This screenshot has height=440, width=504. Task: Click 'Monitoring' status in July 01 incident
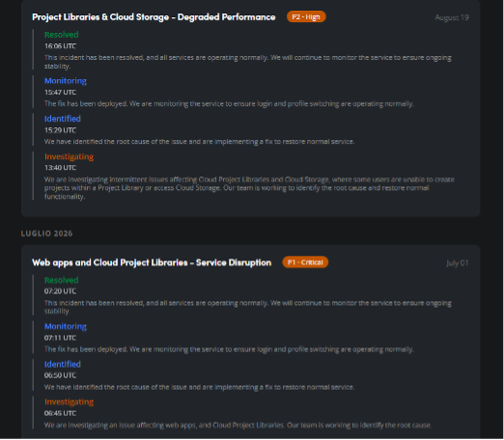pyautogui.click(x=66, y=326)
